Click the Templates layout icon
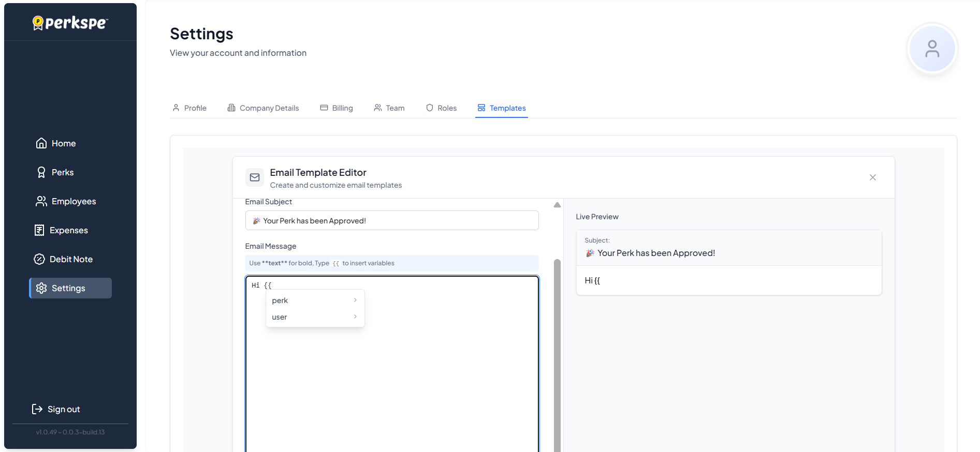 coord(481,108)
